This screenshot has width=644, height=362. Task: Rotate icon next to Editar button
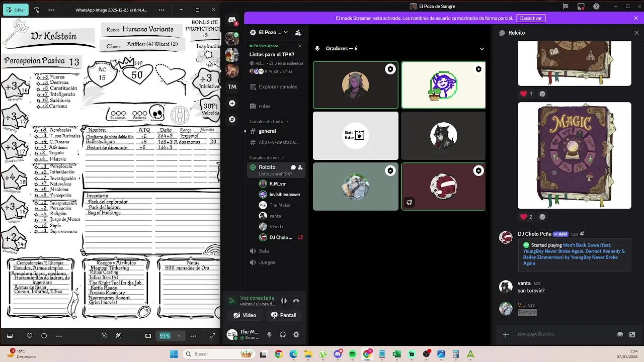[x=36, y=10]
